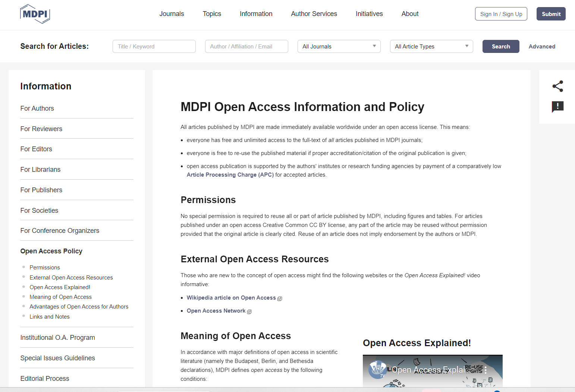Expand the All Article Types dropdown
The image size is (575, 392).
[x=431, y=47]
